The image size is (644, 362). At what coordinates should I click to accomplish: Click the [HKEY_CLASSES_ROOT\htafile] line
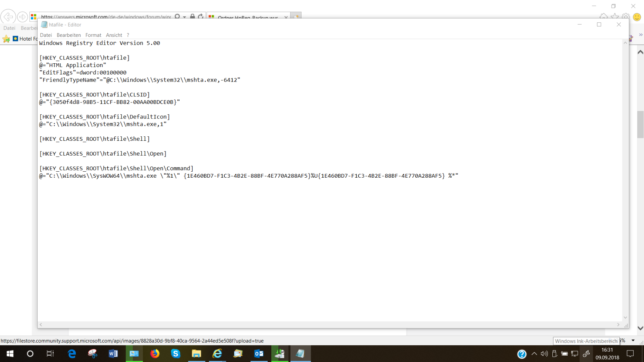[x=85, y=58]
